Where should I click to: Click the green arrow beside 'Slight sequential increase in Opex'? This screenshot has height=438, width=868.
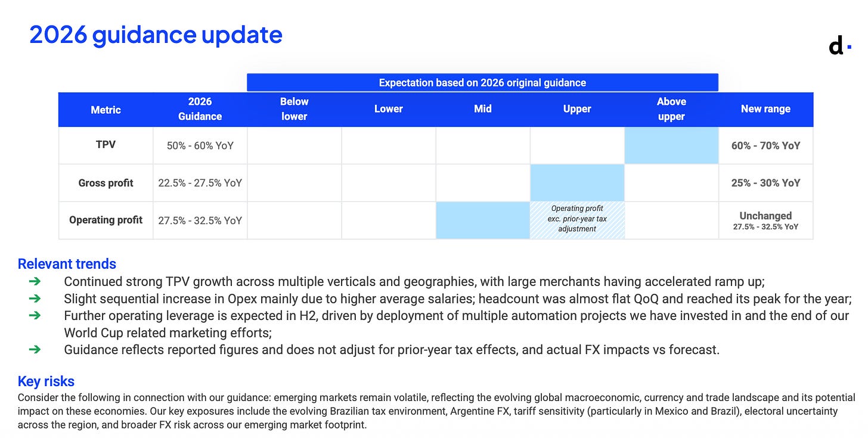point(35,299)
